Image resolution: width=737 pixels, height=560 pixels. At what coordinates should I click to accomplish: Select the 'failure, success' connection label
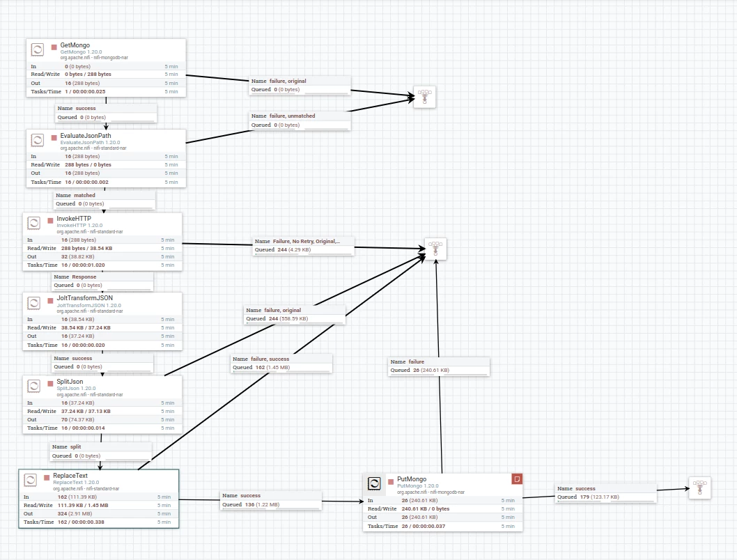[282, 363]
